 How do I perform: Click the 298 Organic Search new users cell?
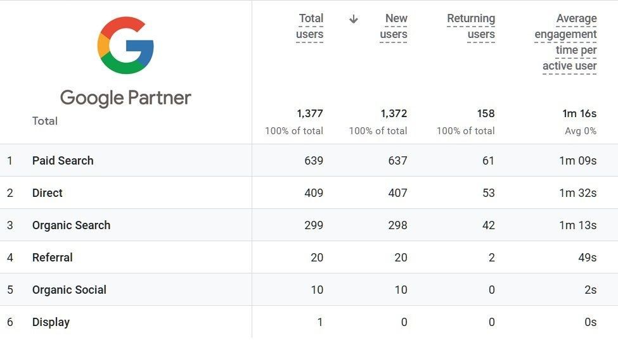[x=397, y=225]
